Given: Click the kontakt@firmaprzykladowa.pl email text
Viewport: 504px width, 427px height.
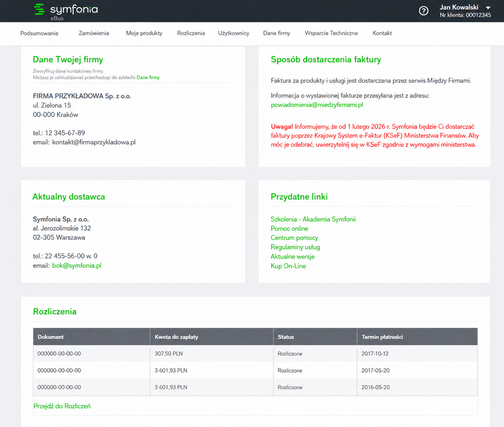Looking at the screenshot, I should [x=94, y=142].
